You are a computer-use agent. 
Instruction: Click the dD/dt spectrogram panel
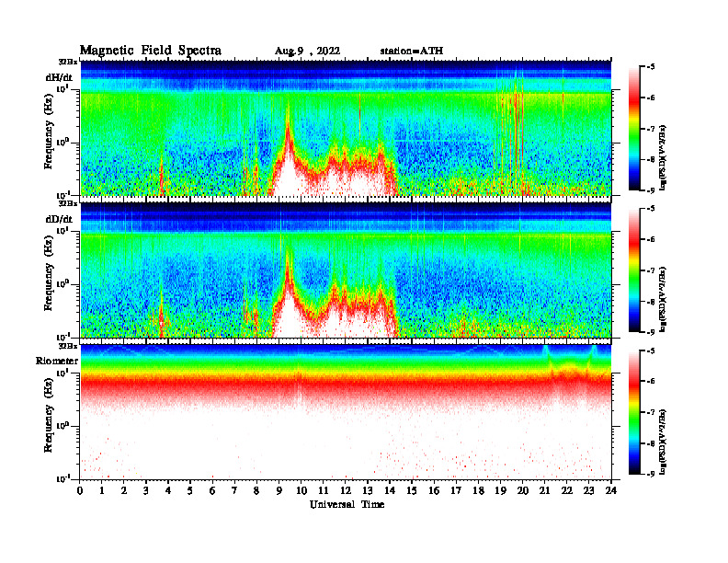(346, 270)
